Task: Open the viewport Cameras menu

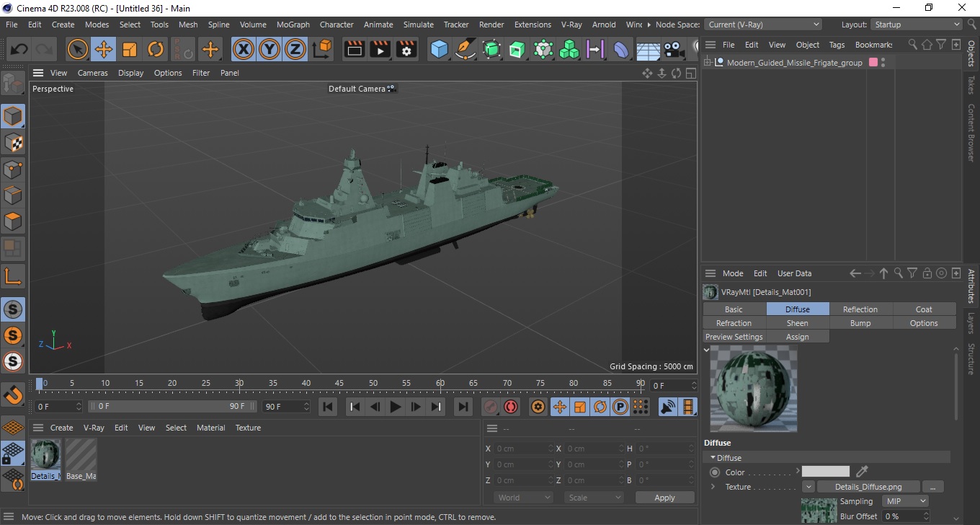Action: (x=92, y=73)
